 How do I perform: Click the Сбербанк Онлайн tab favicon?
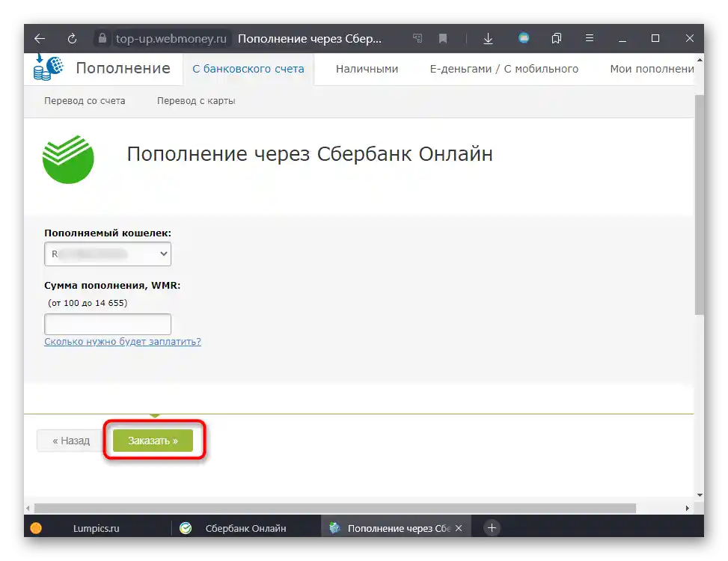[186, 528]
